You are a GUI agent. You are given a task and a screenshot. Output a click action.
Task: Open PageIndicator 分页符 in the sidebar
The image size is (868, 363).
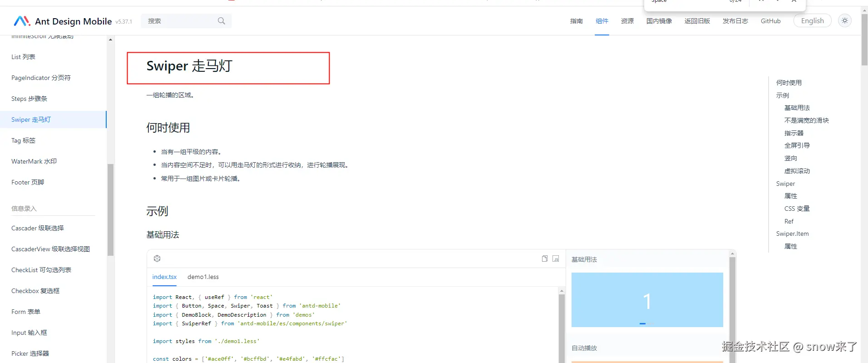[x=53, y=78]
